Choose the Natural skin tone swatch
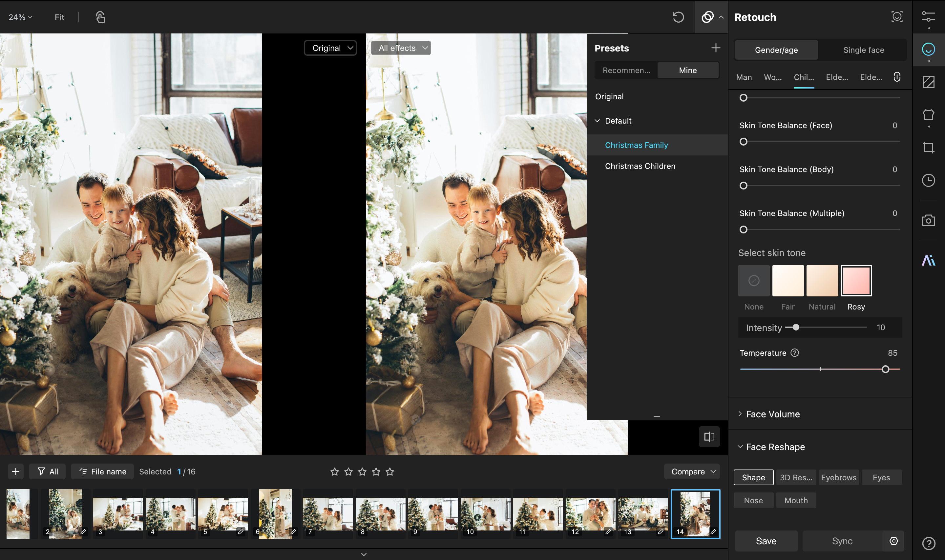945x560 pixels. tap(822, 280)
